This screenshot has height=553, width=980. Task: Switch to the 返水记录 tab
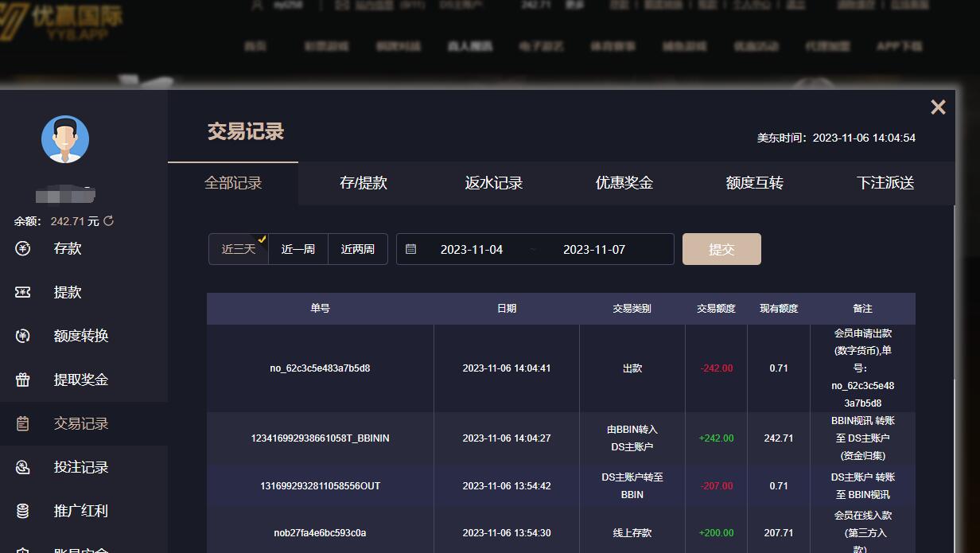(x=494, y=183)
